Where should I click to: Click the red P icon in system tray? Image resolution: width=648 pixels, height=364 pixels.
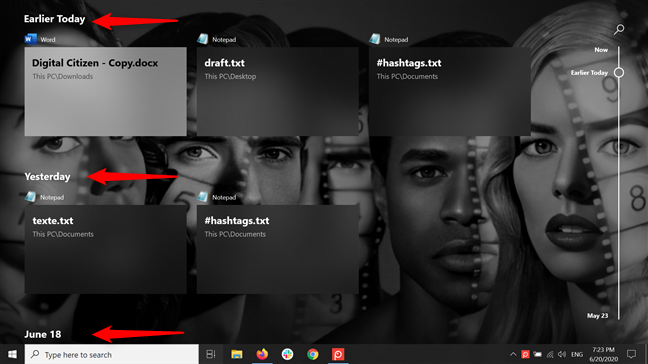click(x=525, y=354)
